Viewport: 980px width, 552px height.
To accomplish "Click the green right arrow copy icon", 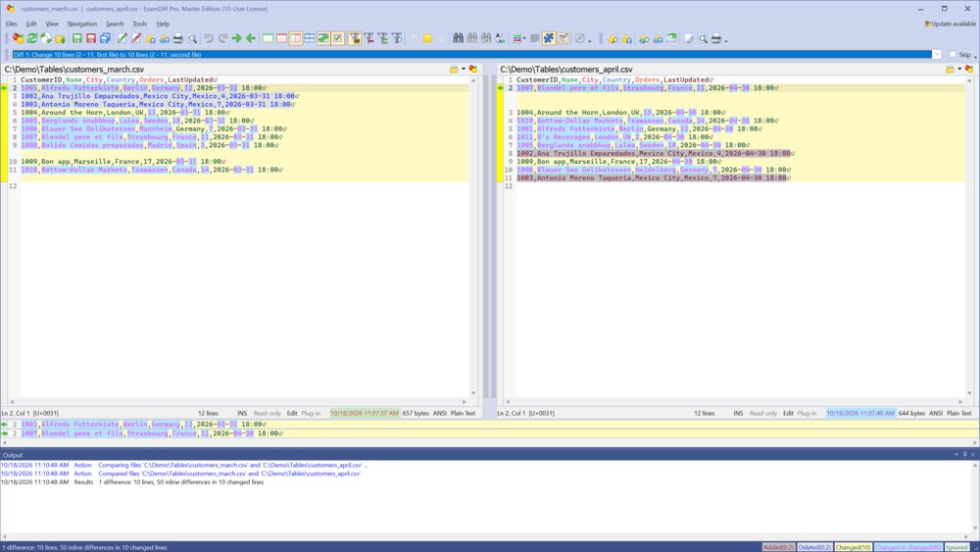I will [x=237, y=39].
